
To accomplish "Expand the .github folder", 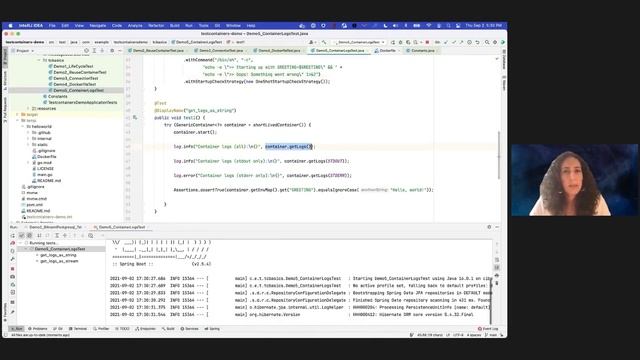I will (28, 133).
